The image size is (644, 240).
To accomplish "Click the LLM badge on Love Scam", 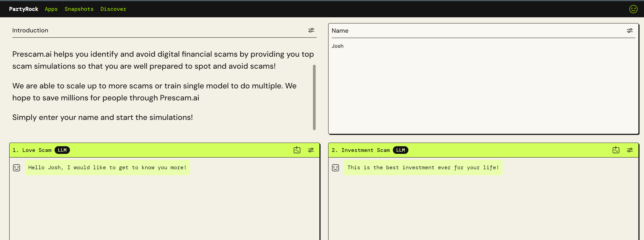I will tap(62, 150).
